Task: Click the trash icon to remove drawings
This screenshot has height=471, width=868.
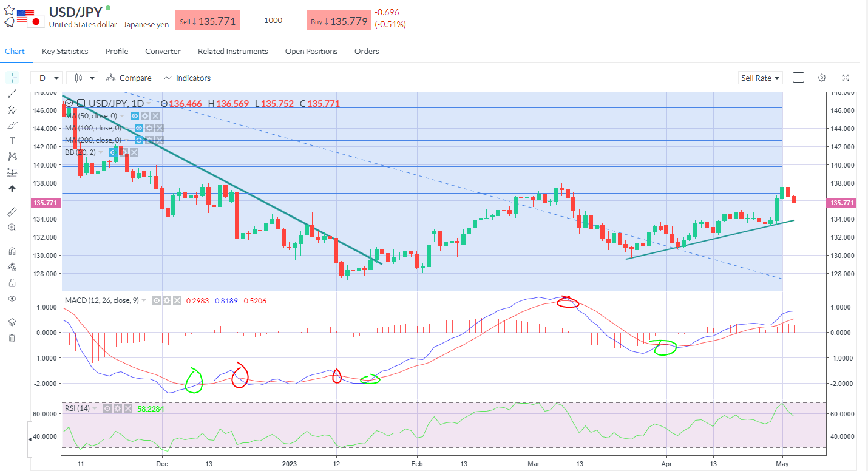Action: (x=12, y=338)
